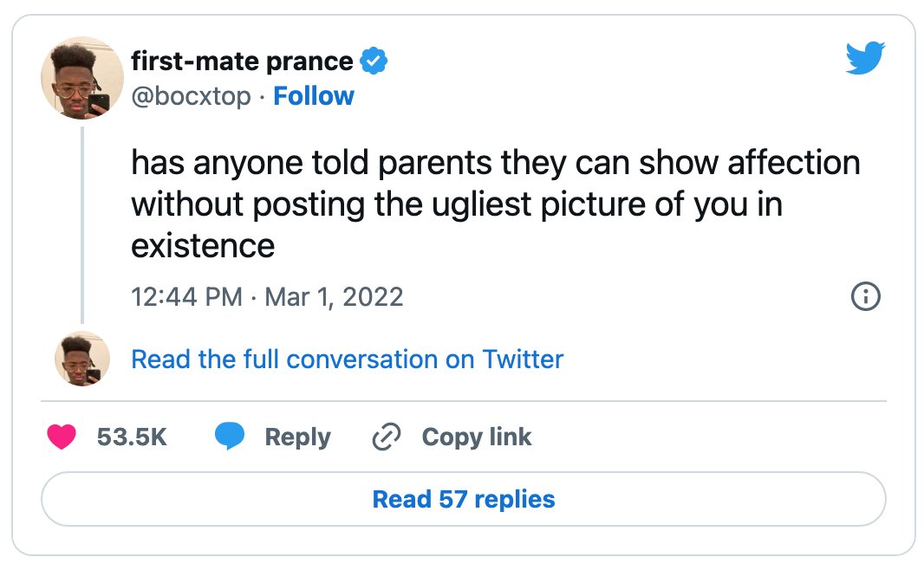Click the Reply text label

(297, 437)
